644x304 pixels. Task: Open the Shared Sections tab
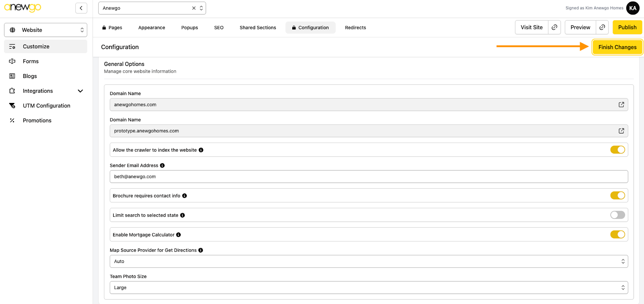[x=258, y=28]
